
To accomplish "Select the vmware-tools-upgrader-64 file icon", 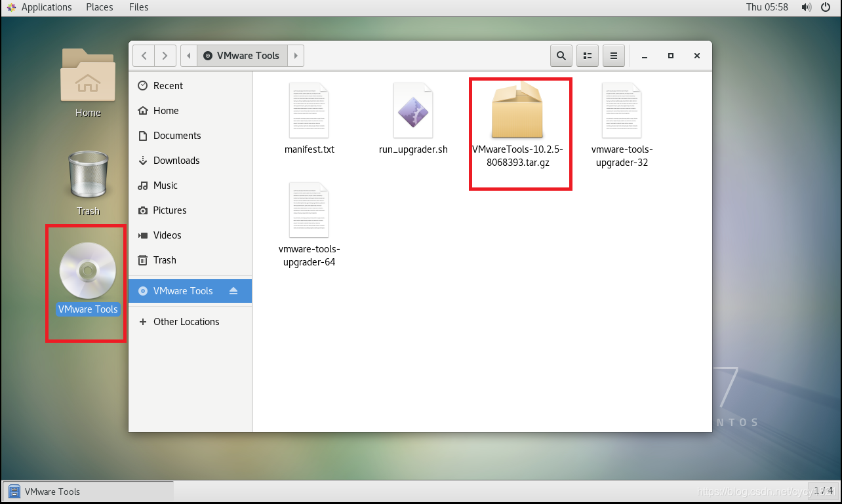I will pos(309,210).
